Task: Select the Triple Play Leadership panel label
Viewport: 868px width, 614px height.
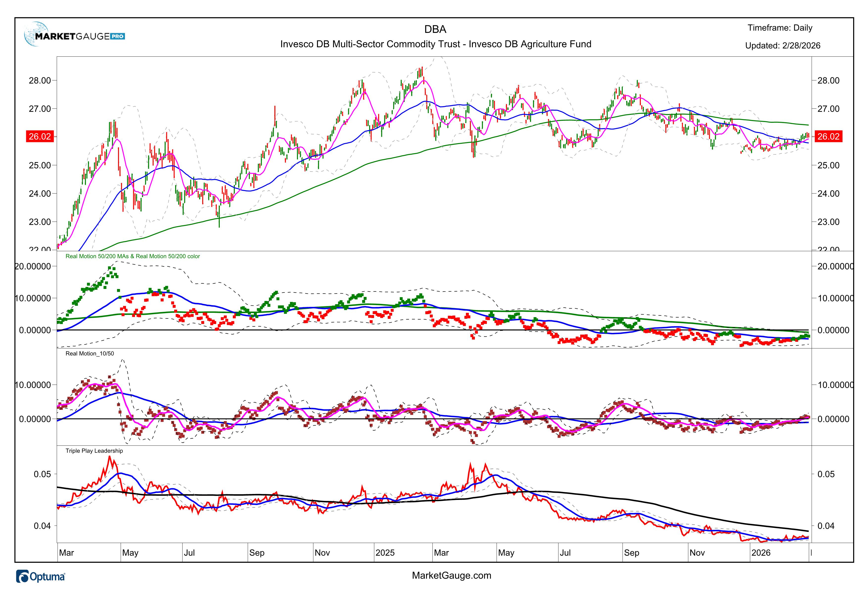Action: (94, 451)
